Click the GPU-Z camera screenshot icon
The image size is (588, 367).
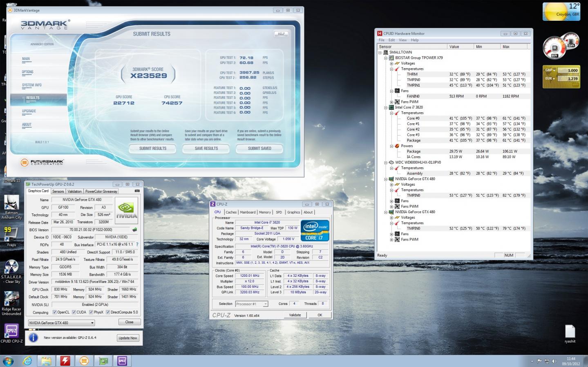click(x=137, y=191)
